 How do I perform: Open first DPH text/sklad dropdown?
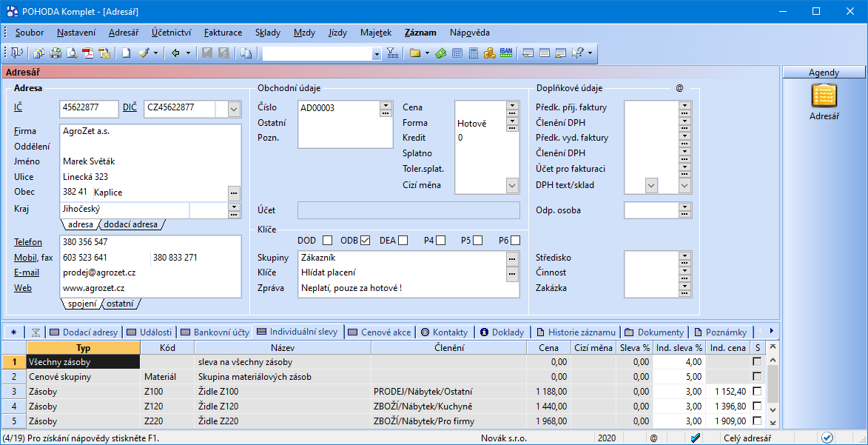pos(651,185)
